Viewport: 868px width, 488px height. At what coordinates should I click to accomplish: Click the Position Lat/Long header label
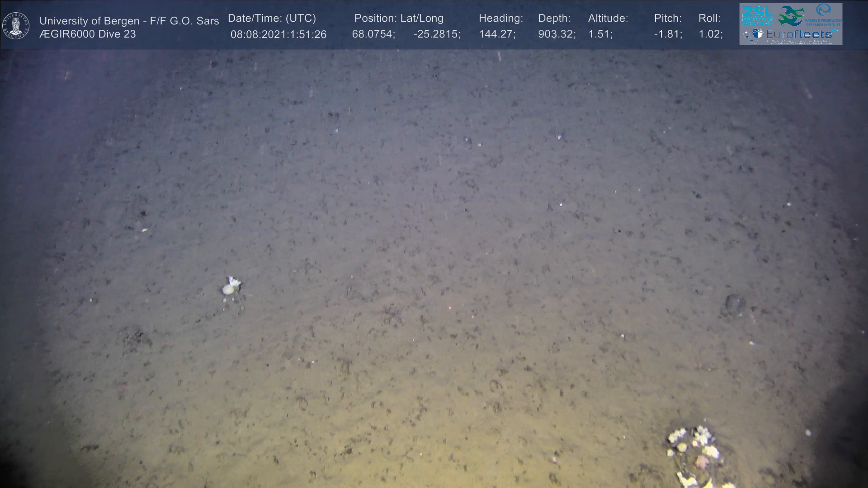(x=398, y=18)
